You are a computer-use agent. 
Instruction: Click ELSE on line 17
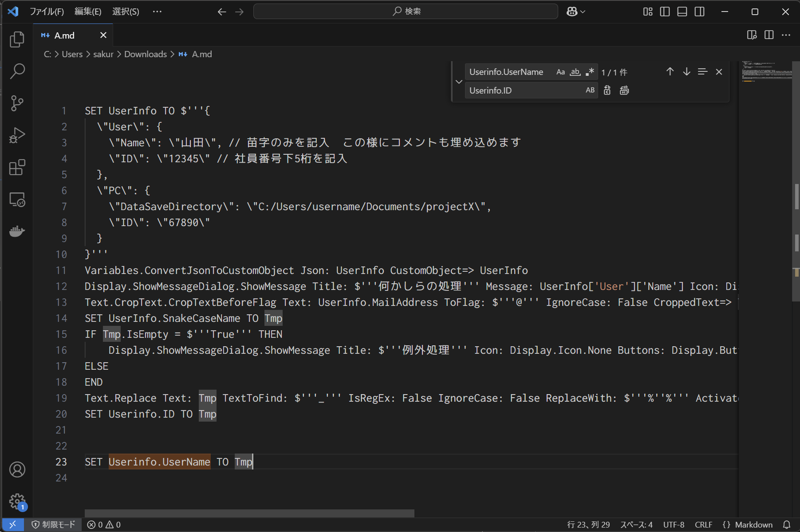tap(96, 366)
